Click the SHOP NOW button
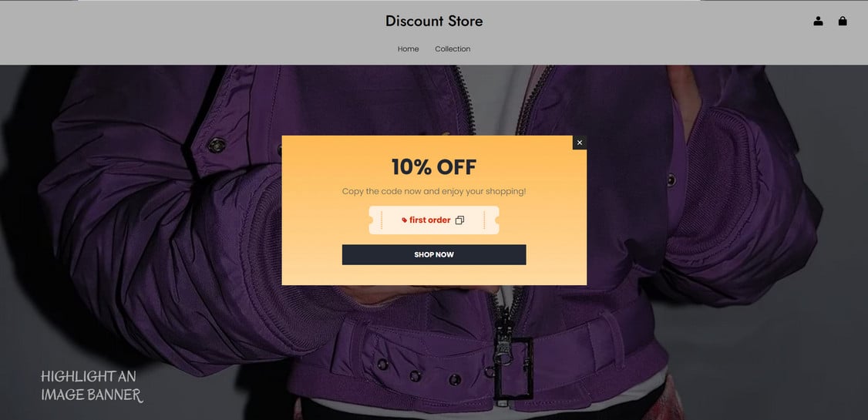The width and height of the screenshot is (868, 420). coord(434,254)
